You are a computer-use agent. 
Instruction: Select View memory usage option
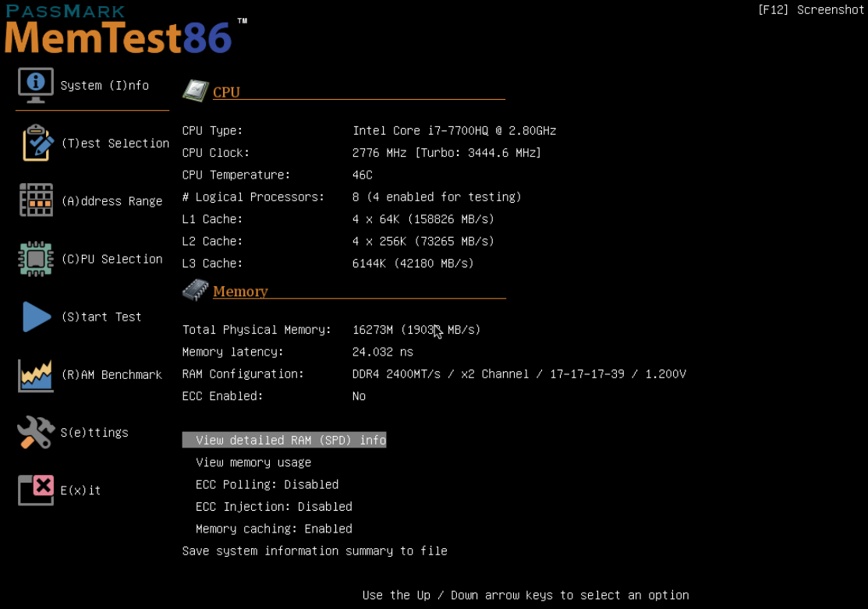click(253, 462)
